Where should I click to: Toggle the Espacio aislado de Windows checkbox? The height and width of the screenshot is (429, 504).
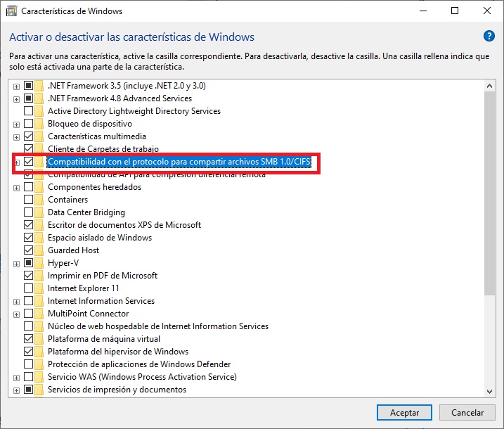pyautogui.click(x=28, y=238)
